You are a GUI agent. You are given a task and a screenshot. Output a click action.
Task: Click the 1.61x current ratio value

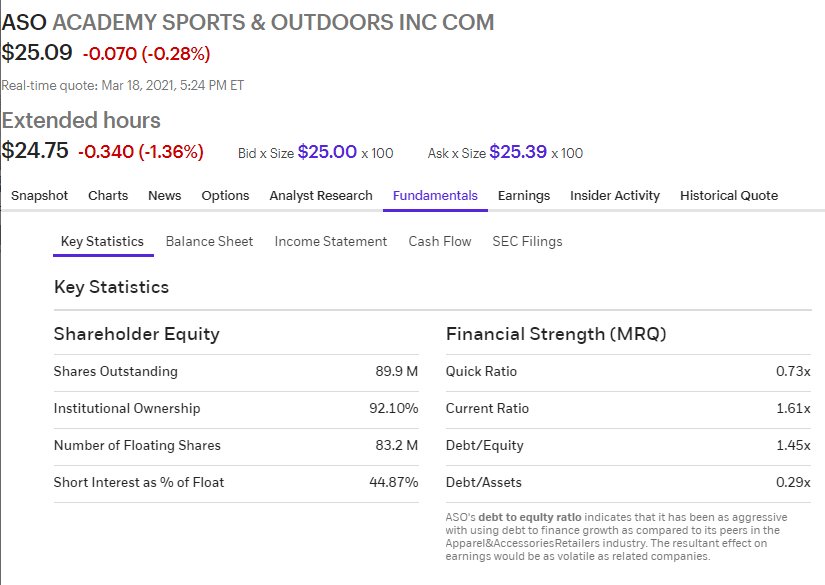(x=793, y=409)
